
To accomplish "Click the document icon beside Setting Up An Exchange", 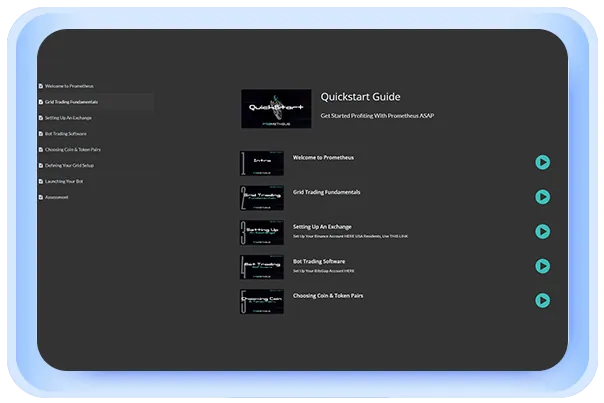I will (x=41, y=118).
